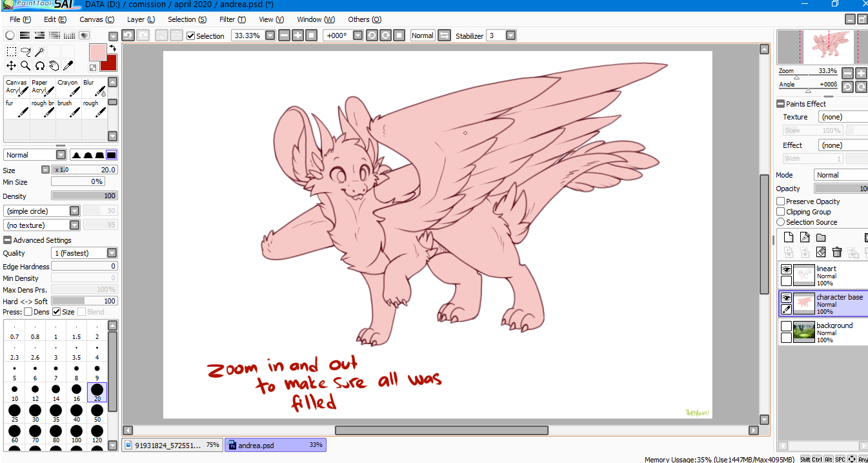Click the Normal view mode button

click(x=422, y=36)
